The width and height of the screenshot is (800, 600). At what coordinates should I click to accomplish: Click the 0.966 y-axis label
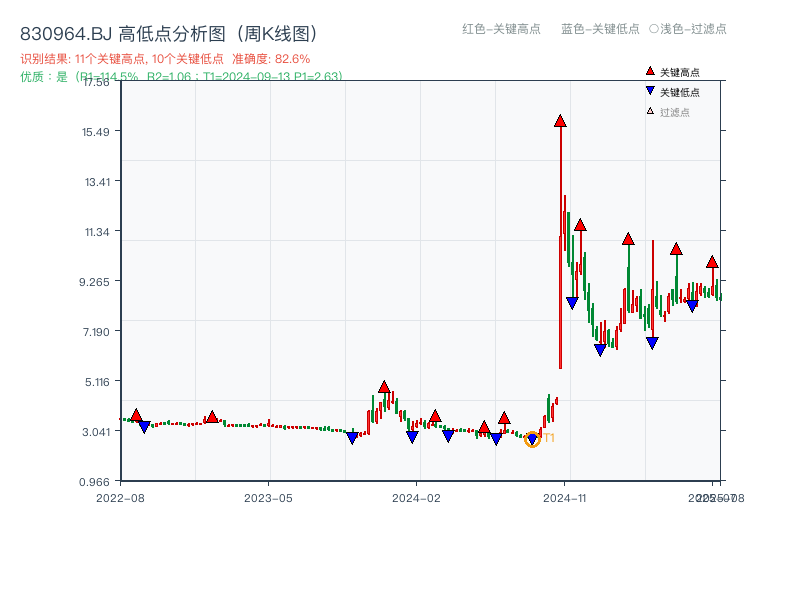pos(94,482)
